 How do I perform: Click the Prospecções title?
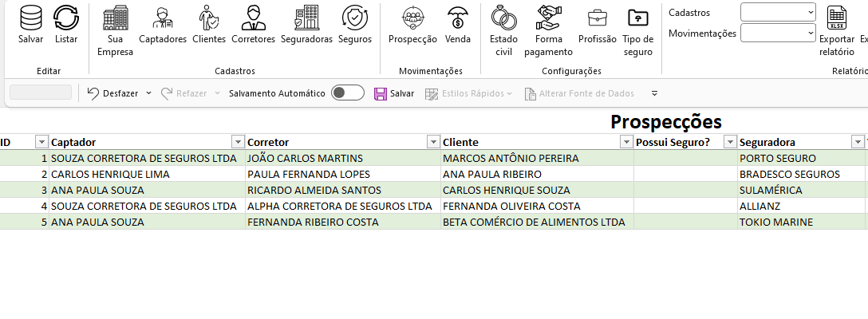(666, 121)
